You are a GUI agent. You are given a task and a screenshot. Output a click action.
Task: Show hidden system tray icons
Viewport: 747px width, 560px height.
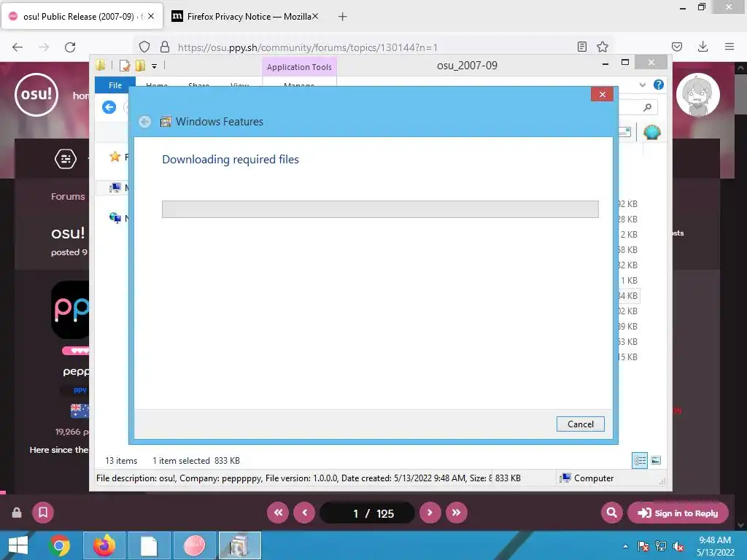pyautogui.click(x=625, y=546)
